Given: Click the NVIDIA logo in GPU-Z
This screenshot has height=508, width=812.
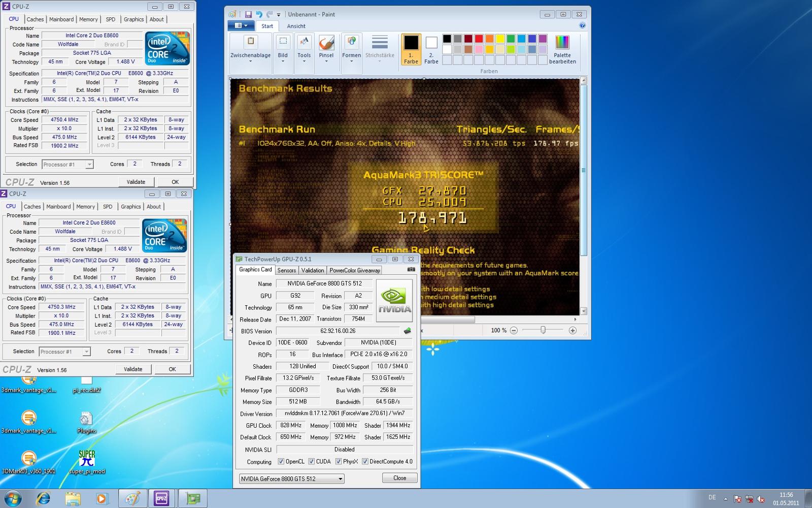Looking at the screenshot, I should click(394, 300).
